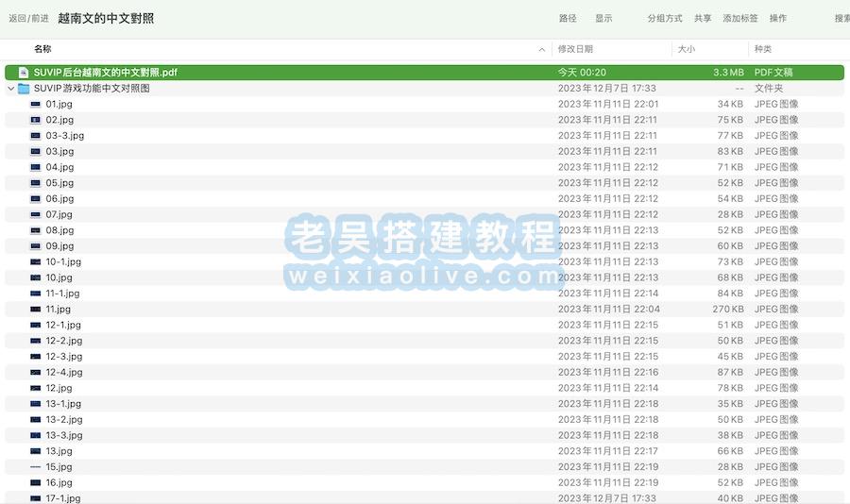This screenshot has height=504, width=850.
Task: Click the image icon of 13-1.jpg
Action: [x=36, y=404]
